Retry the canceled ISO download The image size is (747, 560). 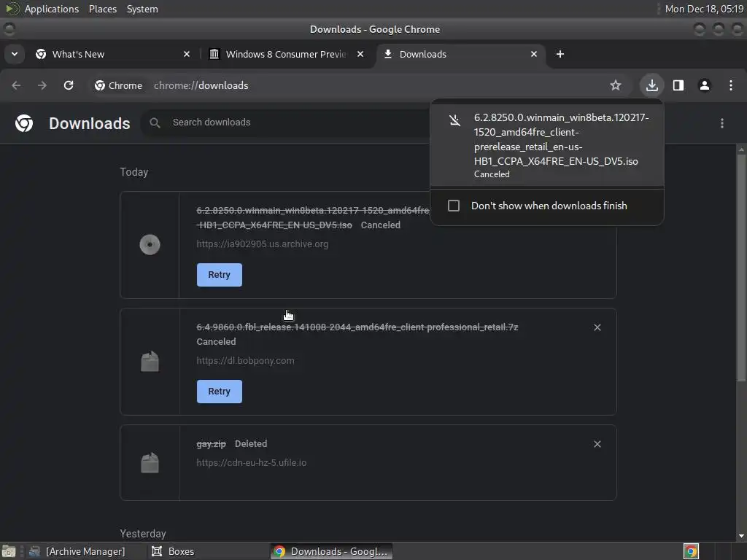[219, 275]
